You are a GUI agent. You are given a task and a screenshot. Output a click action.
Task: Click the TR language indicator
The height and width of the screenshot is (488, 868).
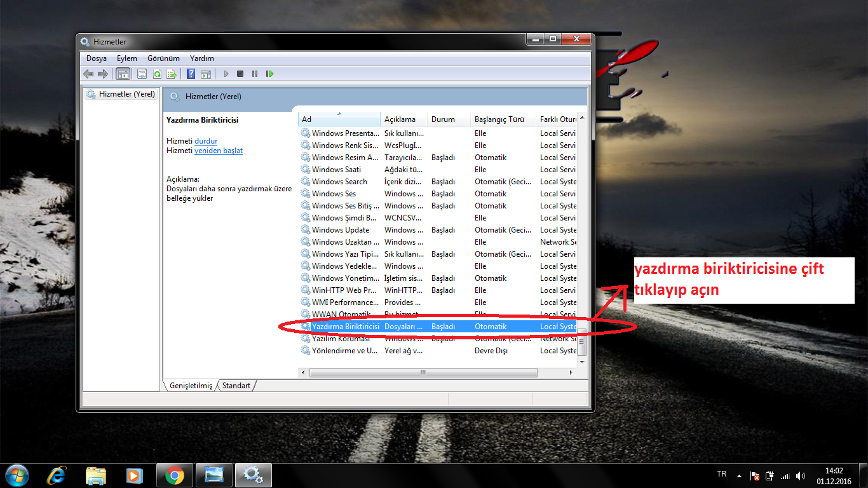pos(721,474)
